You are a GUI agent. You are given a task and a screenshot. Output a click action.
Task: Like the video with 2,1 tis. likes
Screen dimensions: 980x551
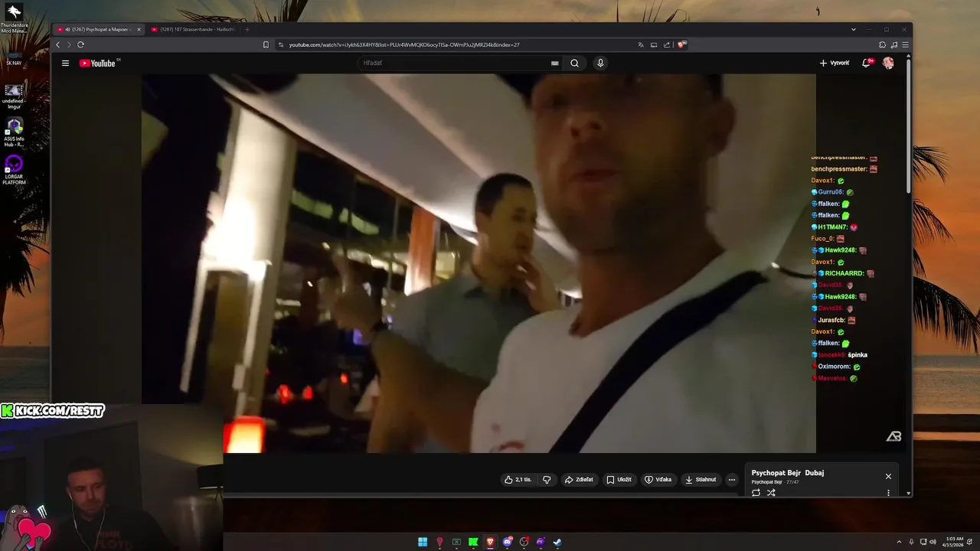tap(518, 480)
